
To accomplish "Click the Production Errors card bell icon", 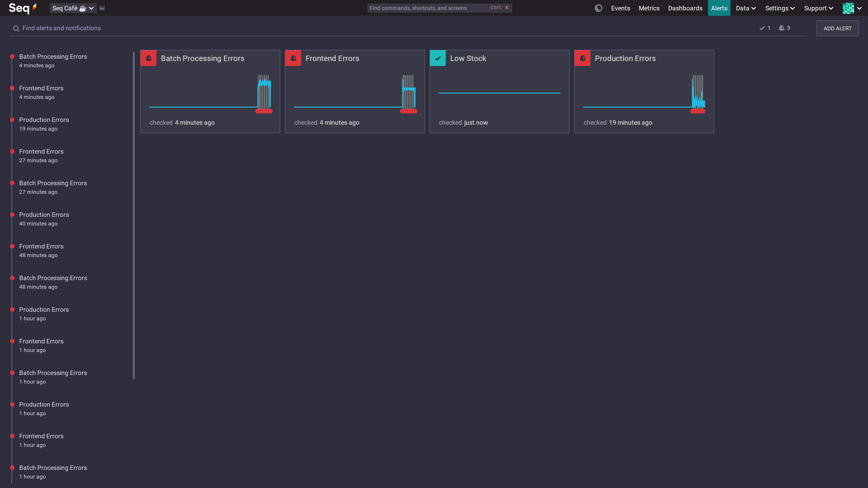I will (x=582, y=58).
